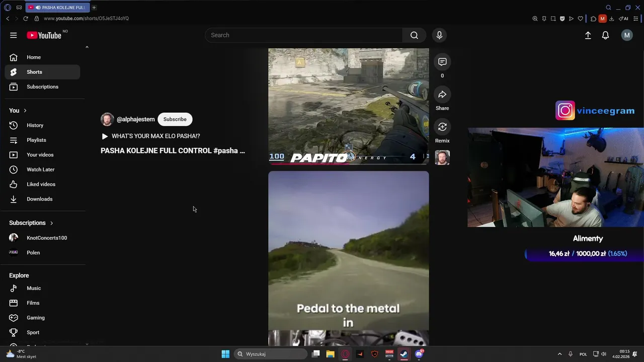Screen dimensions: 644x362
Task: Open Downloads in sidebar
Action: coord(42,199)
